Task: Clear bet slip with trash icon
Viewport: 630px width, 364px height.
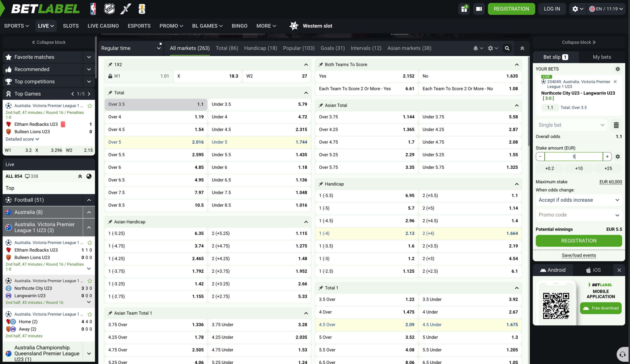Action: click(x=616, y=125)
